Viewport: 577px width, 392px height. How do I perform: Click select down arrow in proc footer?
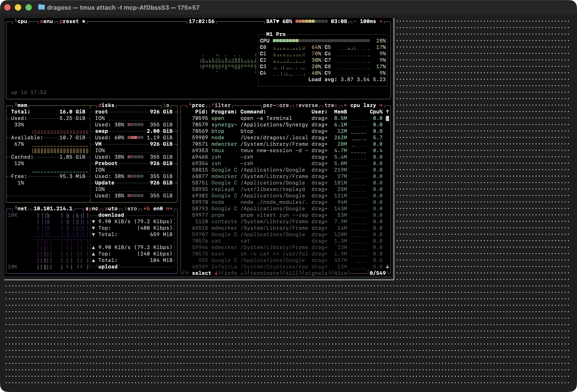(x=216, y=273)
